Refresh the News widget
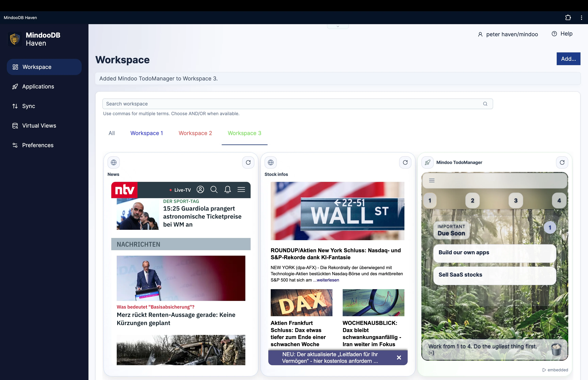Screen dimensions: 588x380 point(248,162)
